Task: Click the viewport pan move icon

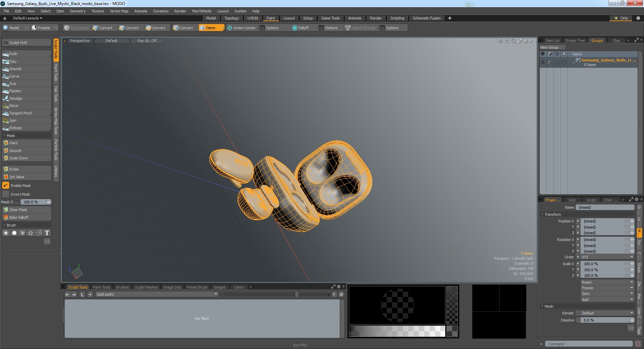Action: (x=500, y=41)
